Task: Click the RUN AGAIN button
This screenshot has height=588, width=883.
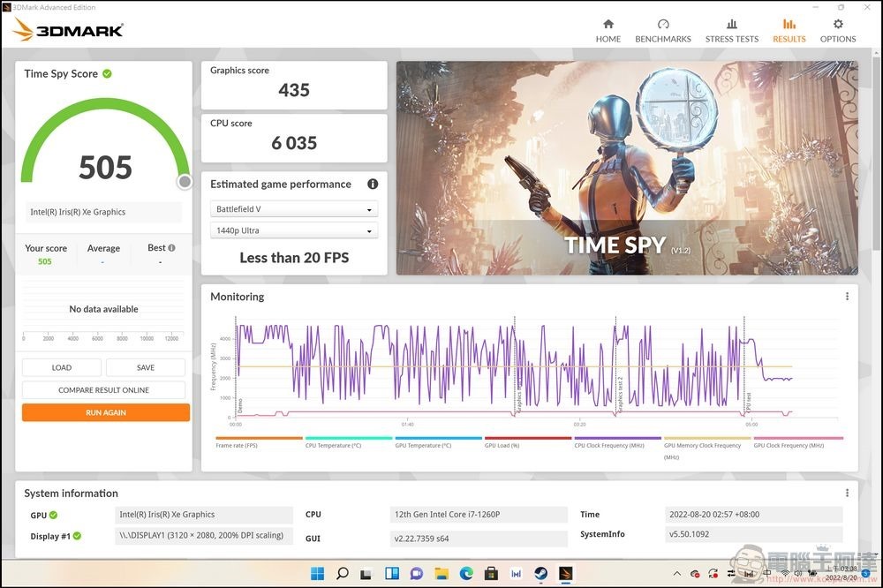Action: (x=105, y=411)
